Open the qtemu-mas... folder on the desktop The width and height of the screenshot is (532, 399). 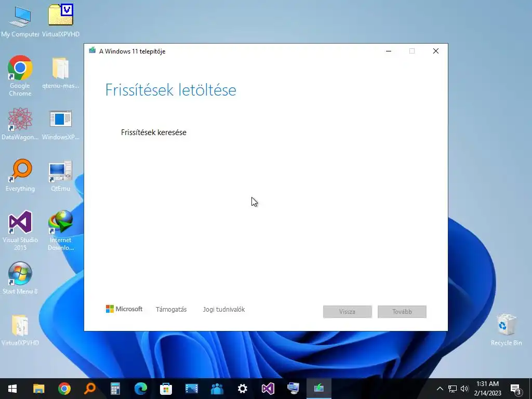coord(60,73)
